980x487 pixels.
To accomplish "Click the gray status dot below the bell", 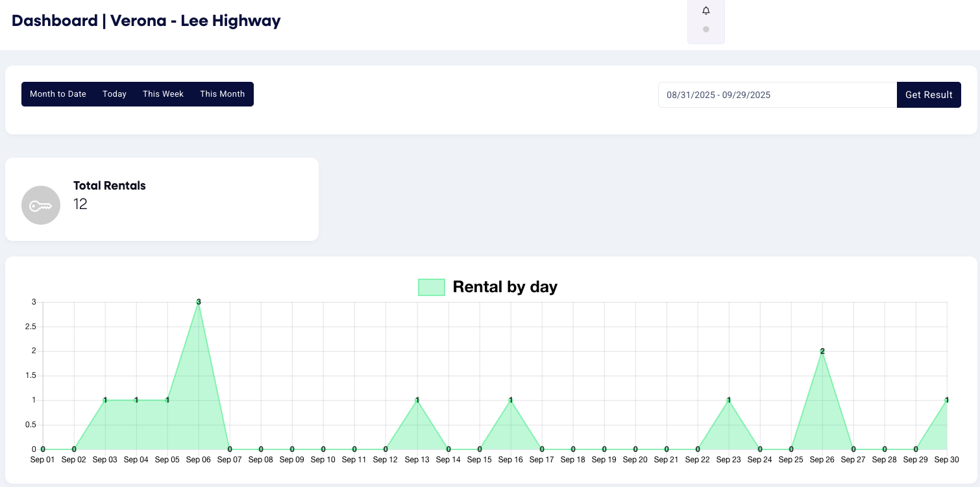I will [x=706, y=29].
